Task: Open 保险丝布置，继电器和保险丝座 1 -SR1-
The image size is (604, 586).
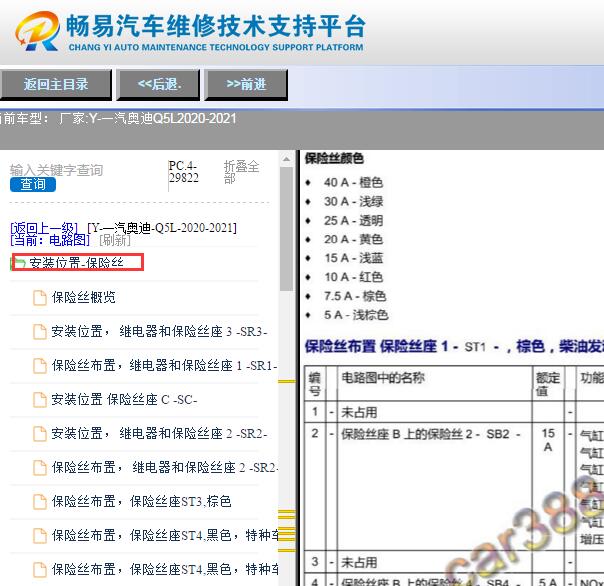Action: pos(164,366)
